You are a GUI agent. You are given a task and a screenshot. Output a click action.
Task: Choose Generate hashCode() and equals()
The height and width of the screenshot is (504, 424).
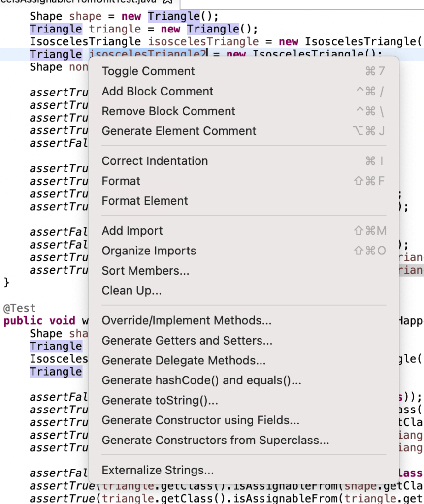pos(202,380)
